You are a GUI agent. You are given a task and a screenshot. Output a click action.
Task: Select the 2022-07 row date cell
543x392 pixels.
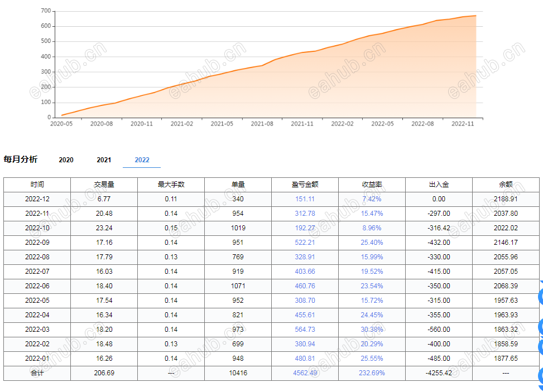tap(37, 272)
